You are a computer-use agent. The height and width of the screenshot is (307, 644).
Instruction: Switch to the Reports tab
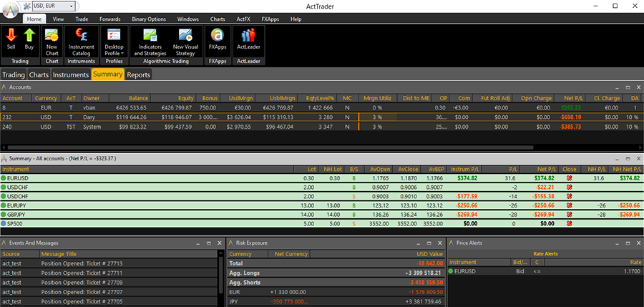coord(139,74)
